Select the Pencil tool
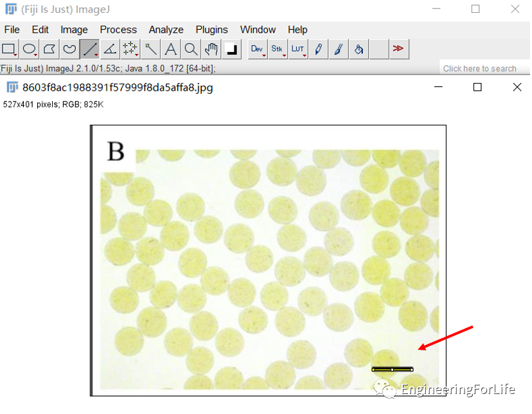Screen dimensions: 532x414 (318, 50)
